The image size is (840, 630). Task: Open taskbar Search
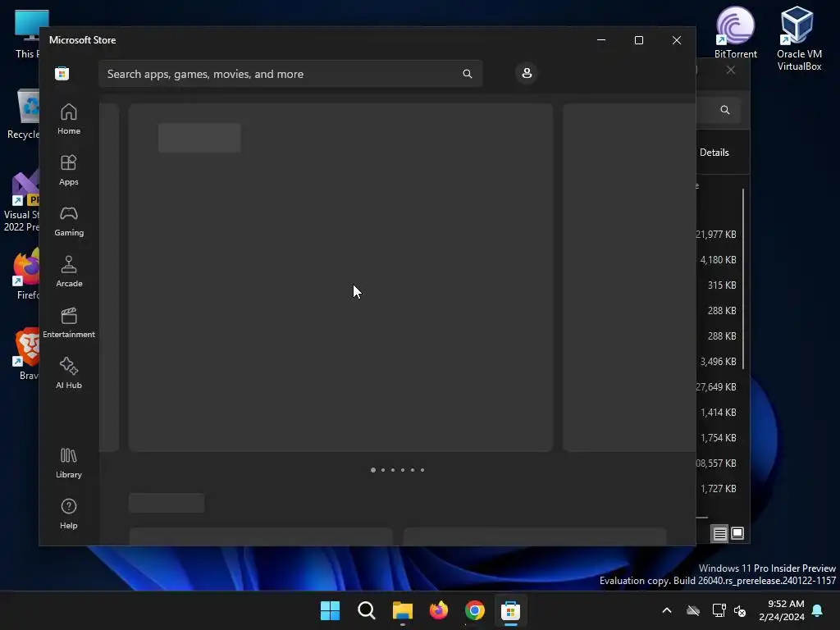coord(367,610)
